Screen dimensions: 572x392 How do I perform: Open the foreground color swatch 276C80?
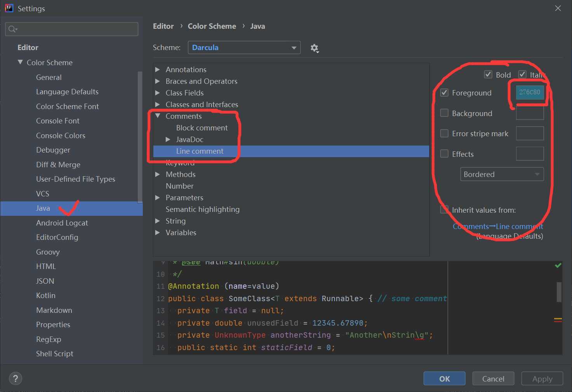coord(530,92)
